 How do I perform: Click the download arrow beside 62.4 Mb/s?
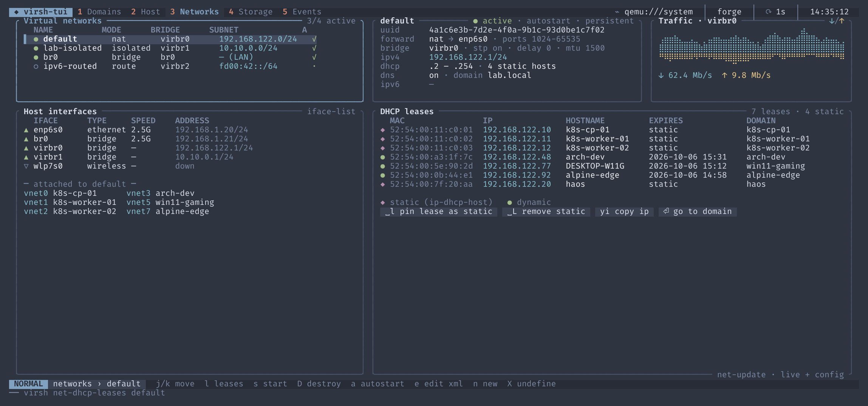661,75
